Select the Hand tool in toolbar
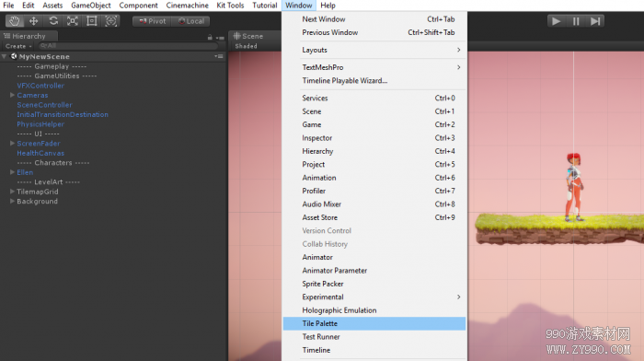This screenshot has height=361, width=644. (15, 21)
